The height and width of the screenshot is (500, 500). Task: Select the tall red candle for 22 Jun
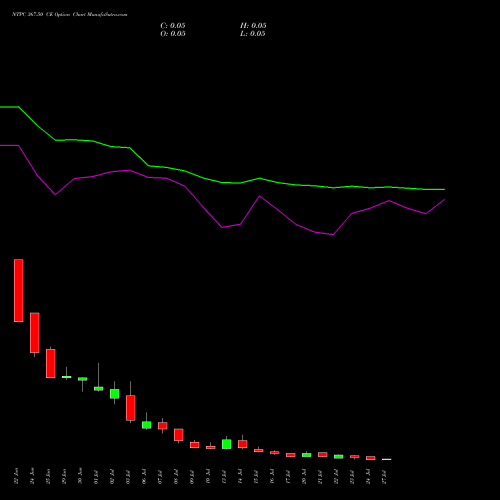click(x=19, y=290)
